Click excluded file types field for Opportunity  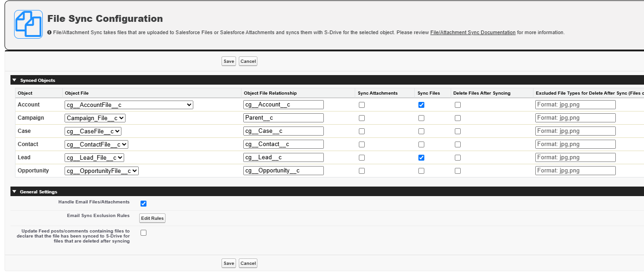point(575,171)
